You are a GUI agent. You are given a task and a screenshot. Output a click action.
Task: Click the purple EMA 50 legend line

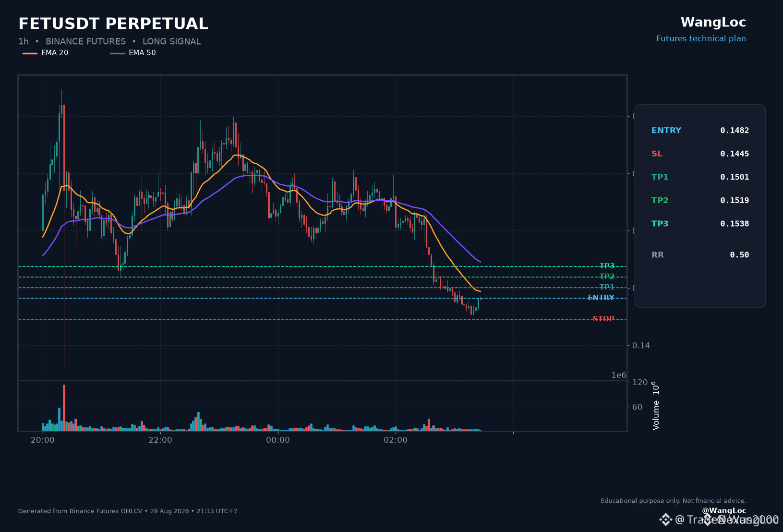[x=118, y=53]
